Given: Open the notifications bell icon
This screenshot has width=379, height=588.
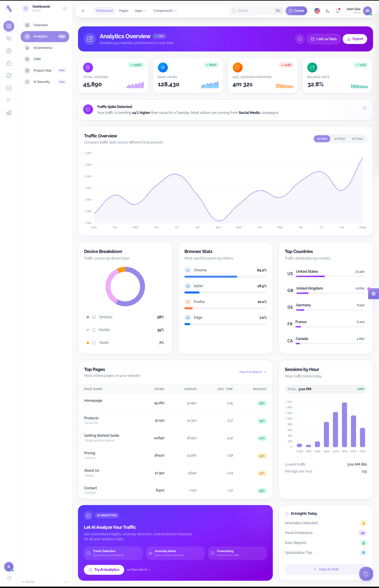Looking at the screenshot, I should (338, 11).
